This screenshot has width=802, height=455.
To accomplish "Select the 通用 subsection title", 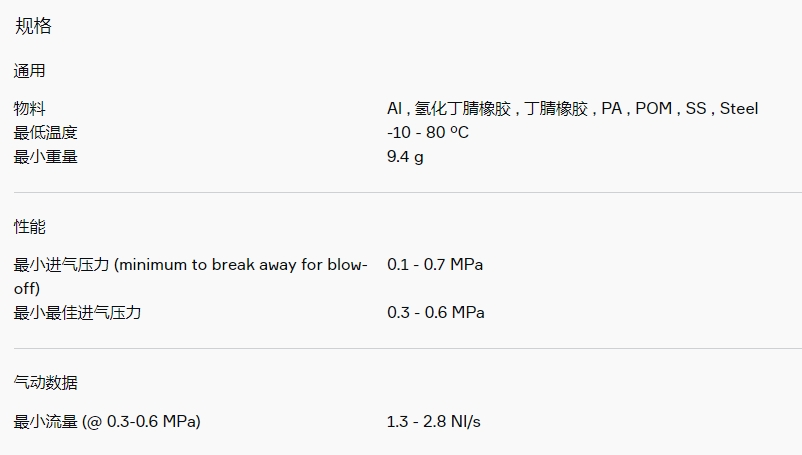I will [30, 71].
